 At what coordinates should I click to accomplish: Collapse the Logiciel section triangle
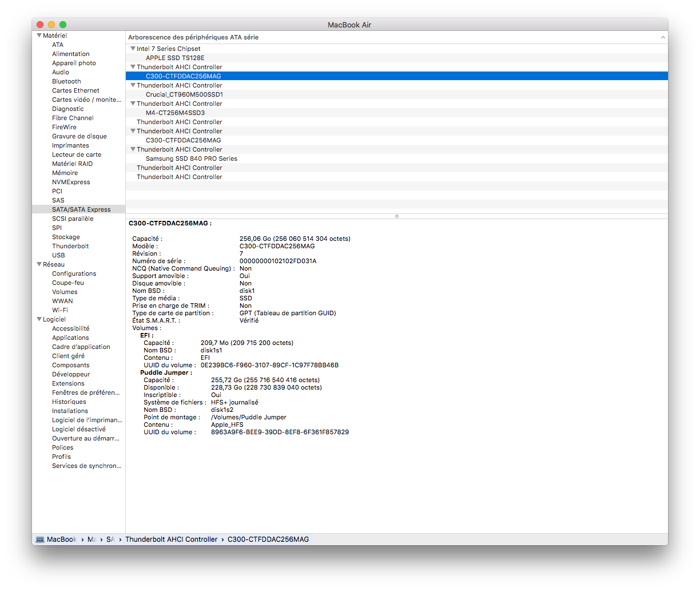click(x=39, y=319)
